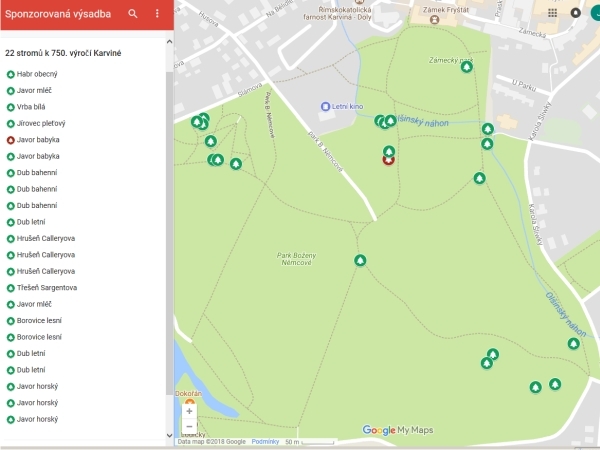
Task: Click the tree marker in park center
Action: coord(360,260)
